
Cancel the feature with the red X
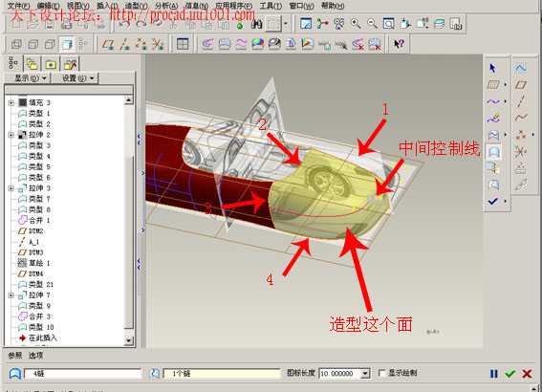(x=527, y=374)
